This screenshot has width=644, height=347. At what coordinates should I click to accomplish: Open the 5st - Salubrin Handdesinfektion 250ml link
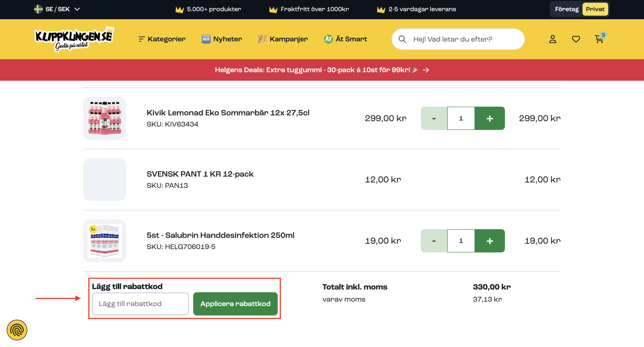(x=220, y=235)
